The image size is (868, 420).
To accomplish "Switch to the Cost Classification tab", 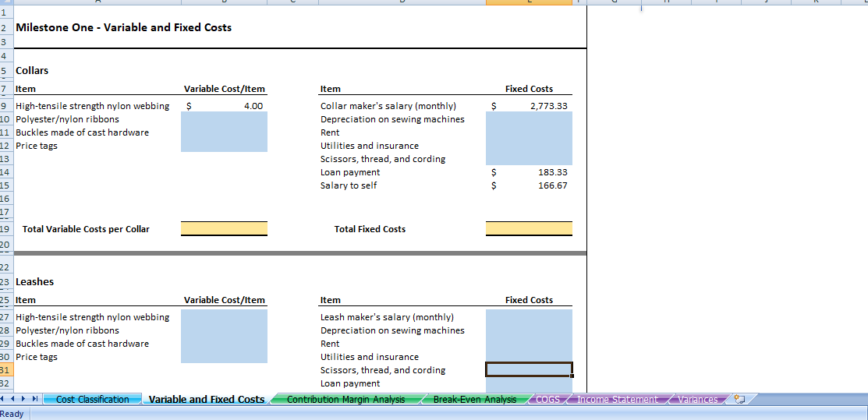I will click(x=93, y=399).
